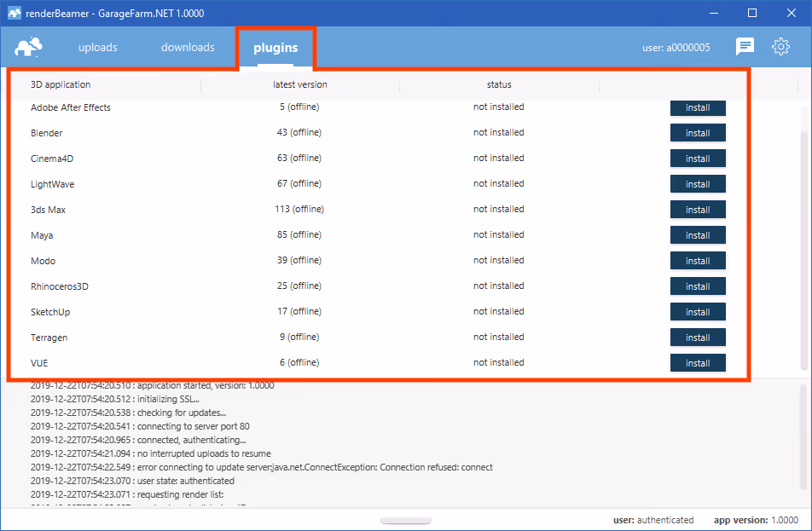Select the Rhinoceros3D row name
Image resolution: width=812 pixels, height=531 pixels.
coord(60,286)
